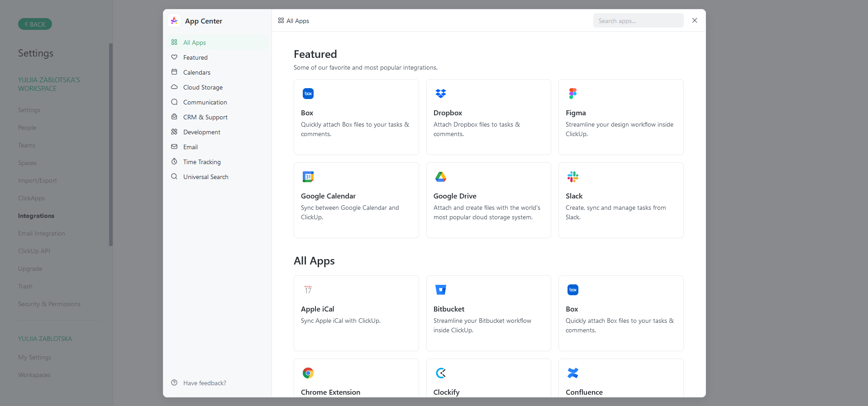Screen dimensions: 868x406
Task: Click the Dropbox logo icon
Action: pyautogui.click(x=441, y=94)
